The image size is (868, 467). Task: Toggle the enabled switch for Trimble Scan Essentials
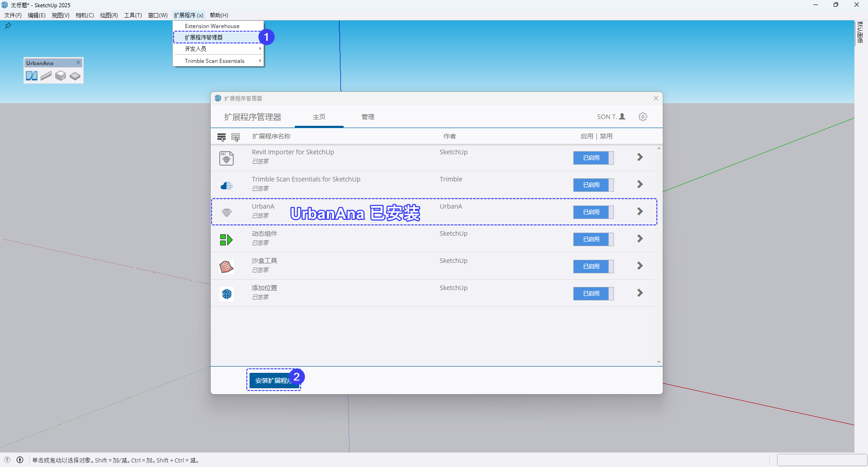click(594, 185)
